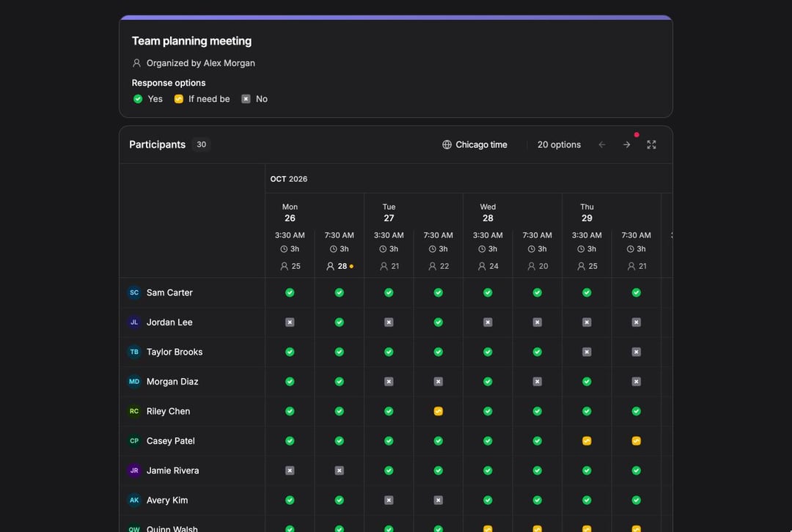
Task: Click Casey Patel's CP avatar
Action: (x=134, y=441)
